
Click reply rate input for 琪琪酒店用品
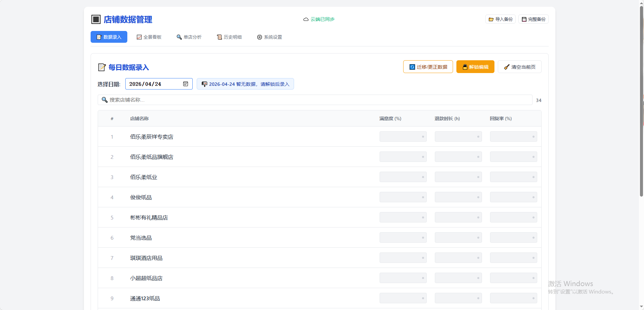point(513,258)
